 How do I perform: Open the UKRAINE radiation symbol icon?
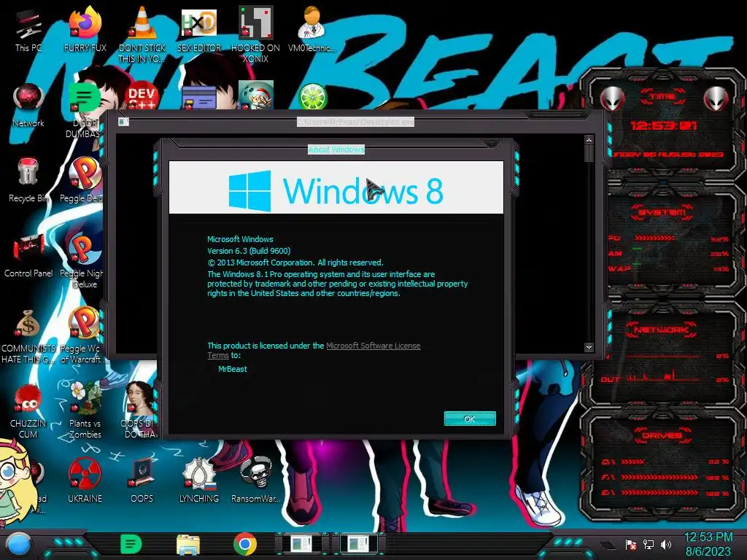pyautogui.click(x=85, y=480)
